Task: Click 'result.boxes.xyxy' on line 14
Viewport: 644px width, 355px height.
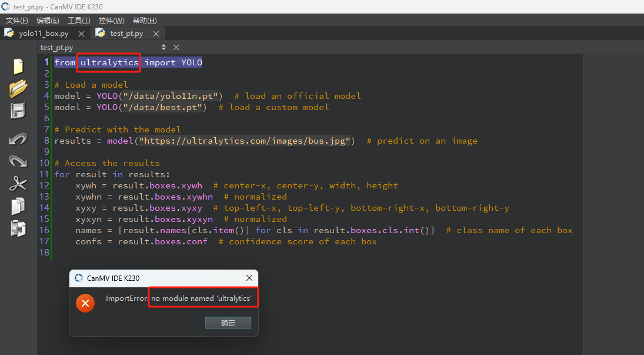Action: point(157,208)
